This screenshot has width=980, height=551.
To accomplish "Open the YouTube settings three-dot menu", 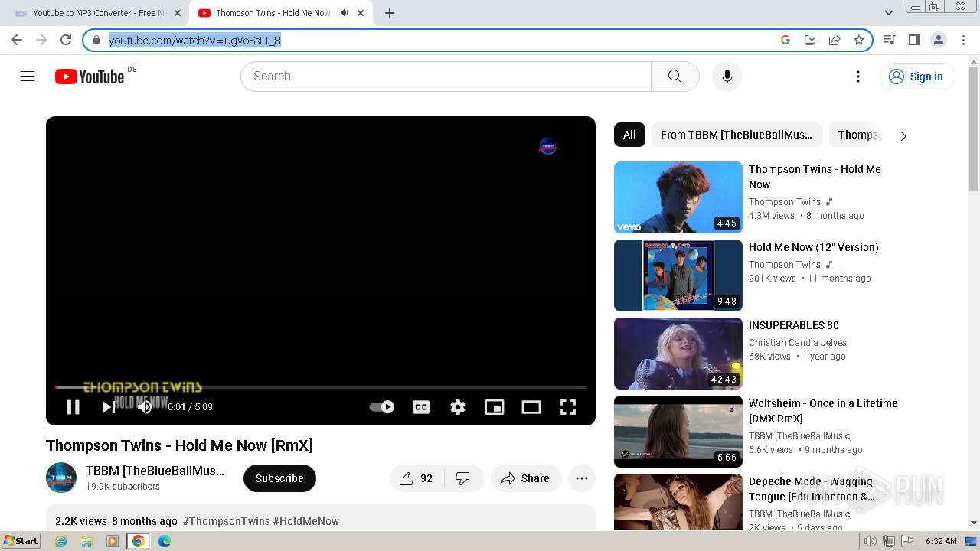I will coord(858,77).
